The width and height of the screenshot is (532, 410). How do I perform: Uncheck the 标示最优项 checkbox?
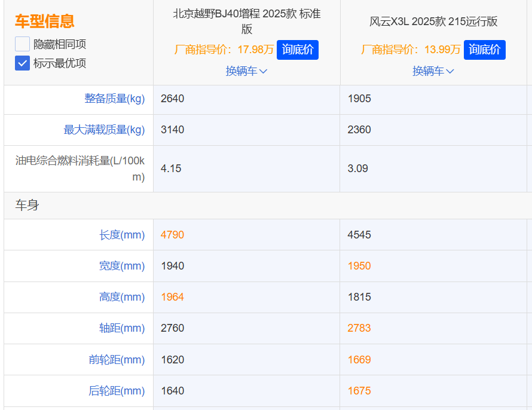pyautogui.click(x=23, y=63)
